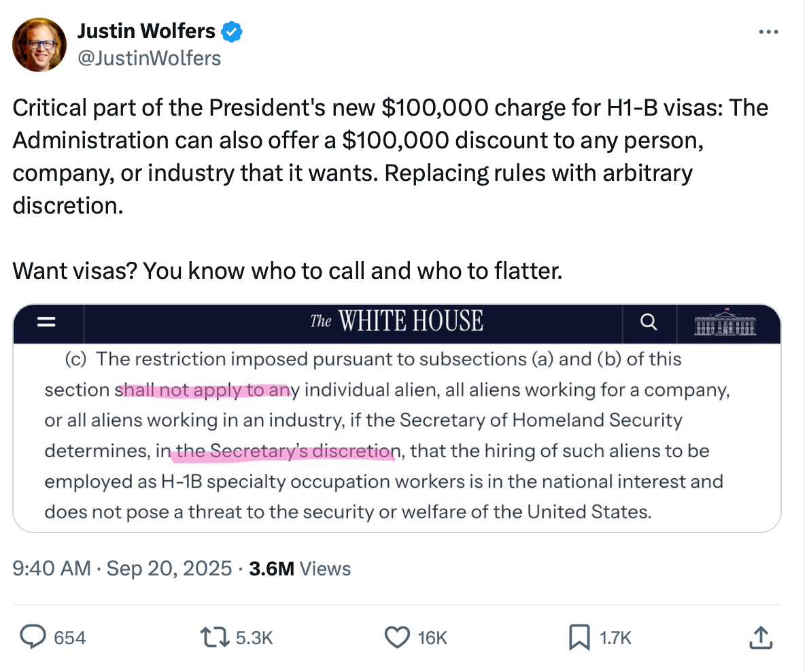The height and width of the screenshot is (672, 809).
Task: Open the three-dot more options menu
Action: point(768,32)
